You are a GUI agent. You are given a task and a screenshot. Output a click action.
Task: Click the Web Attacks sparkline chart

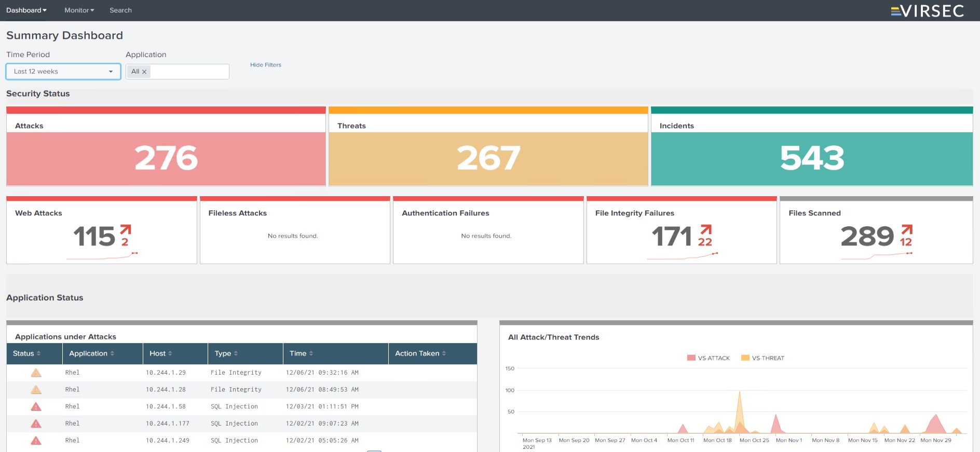point(102,256)
